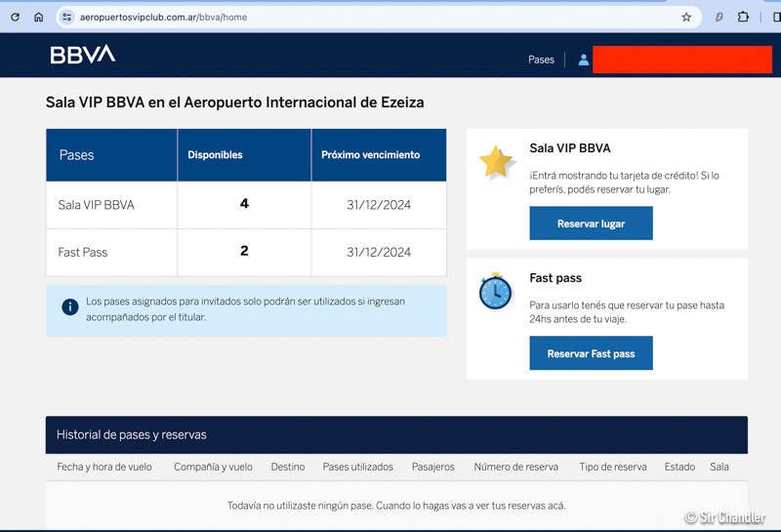This screenshot has width=781, height=532.
Task: Click the Número de reserva column header
Action: tap(515, 467)
